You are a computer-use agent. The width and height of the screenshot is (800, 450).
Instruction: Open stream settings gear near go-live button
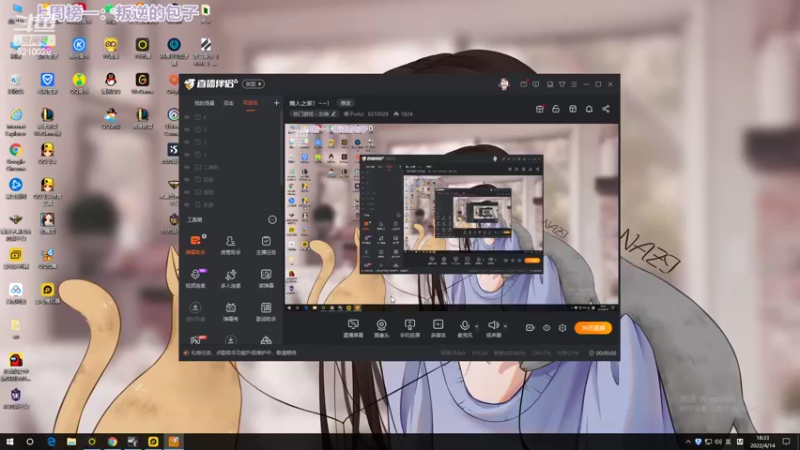(562, 328)
